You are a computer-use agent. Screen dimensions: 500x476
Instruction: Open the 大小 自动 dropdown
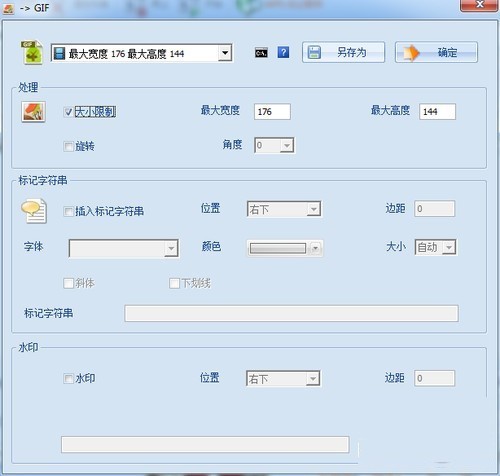(435, 247)
